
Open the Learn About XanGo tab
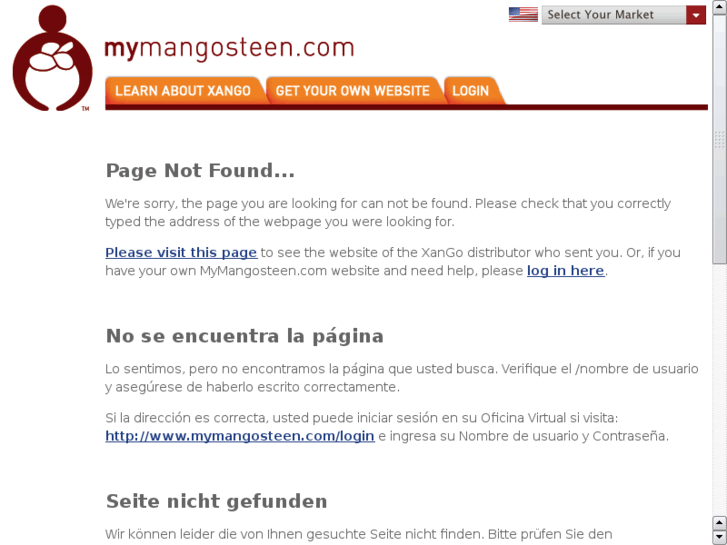click(x=184, y=90)
